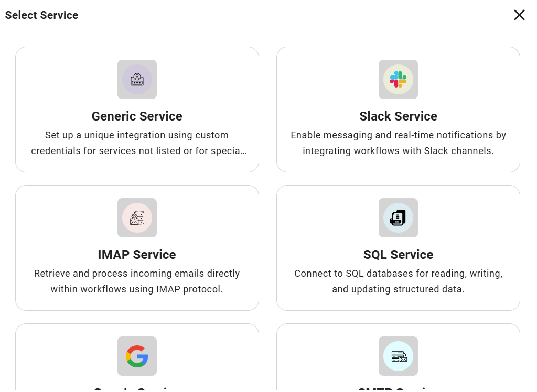Select the IMAP mail server icon

tap(137, 218)
